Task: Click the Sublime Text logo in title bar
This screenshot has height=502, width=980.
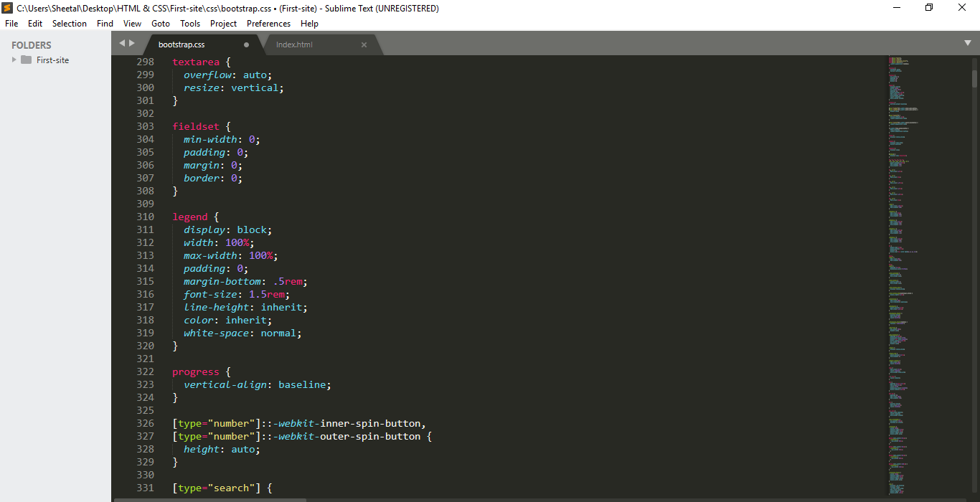Action: [x=7, y=9]
